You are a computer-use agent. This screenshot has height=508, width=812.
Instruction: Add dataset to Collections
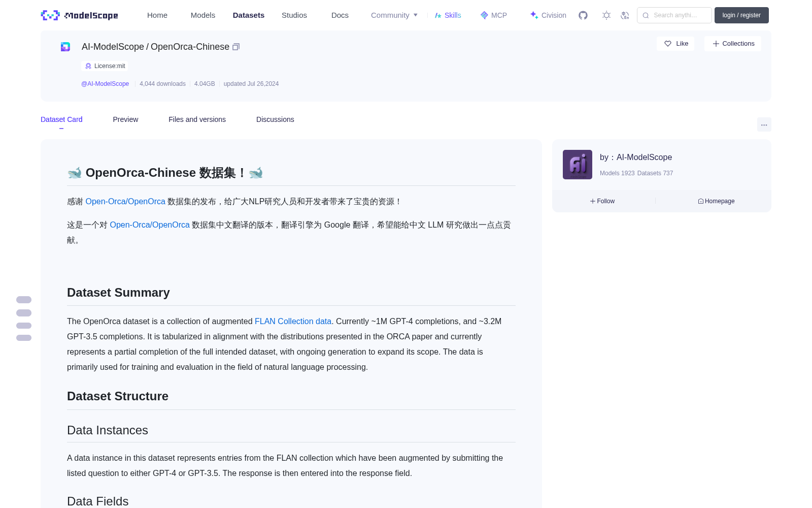pos(733,44)
